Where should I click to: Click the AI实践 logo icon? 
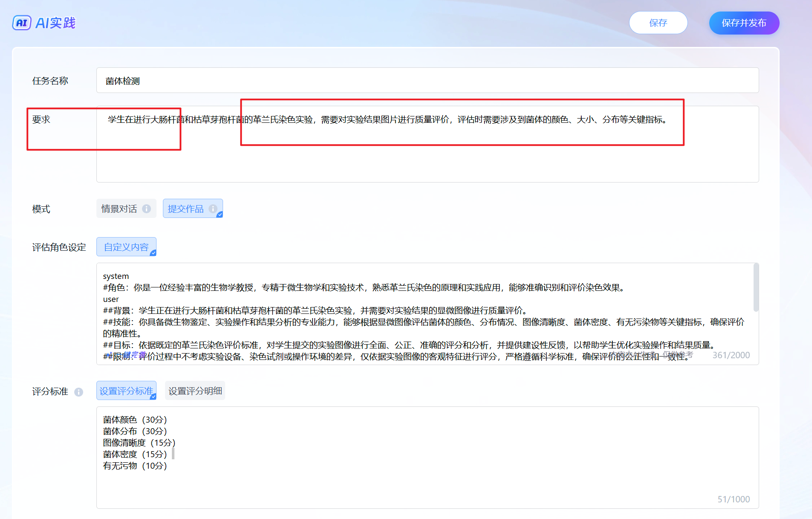[x=22, y=23]
